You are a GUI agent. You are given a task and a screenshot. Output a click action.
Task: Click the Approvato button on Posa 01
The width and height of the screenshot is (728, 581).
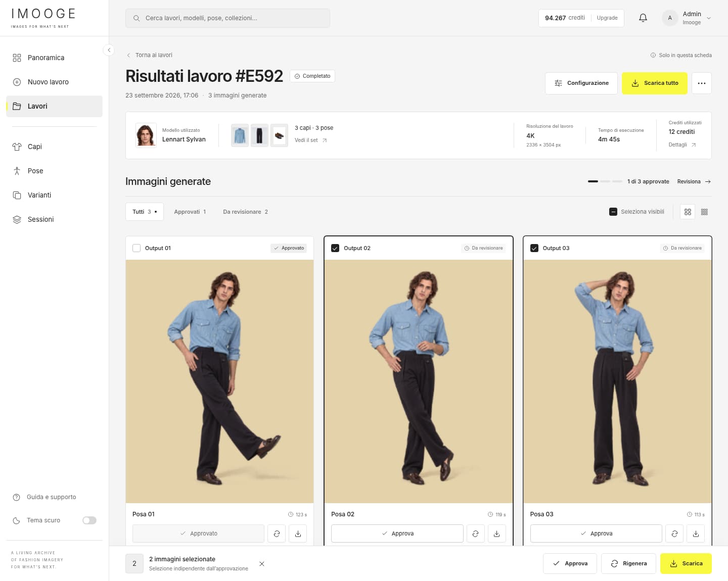pos(198,534)
